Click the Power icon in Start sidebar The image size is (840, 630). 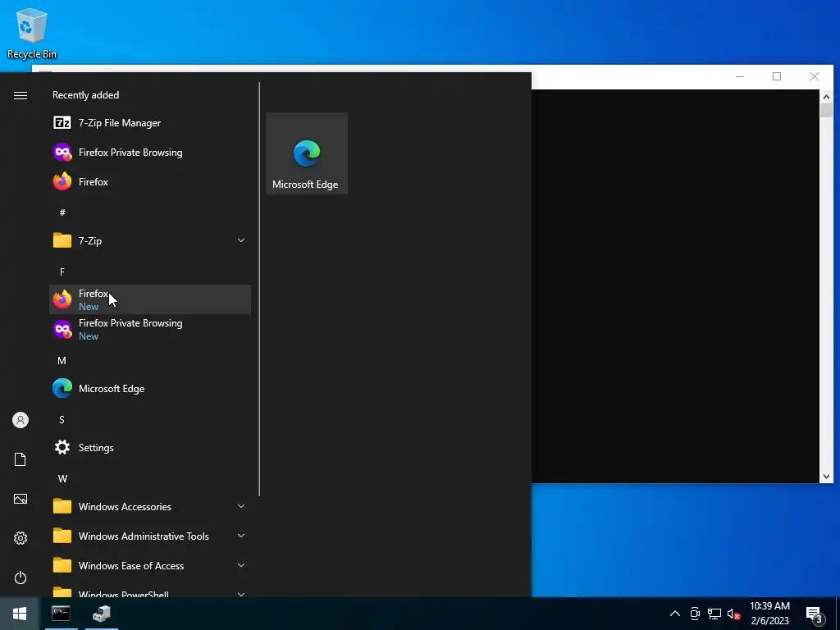21,577
